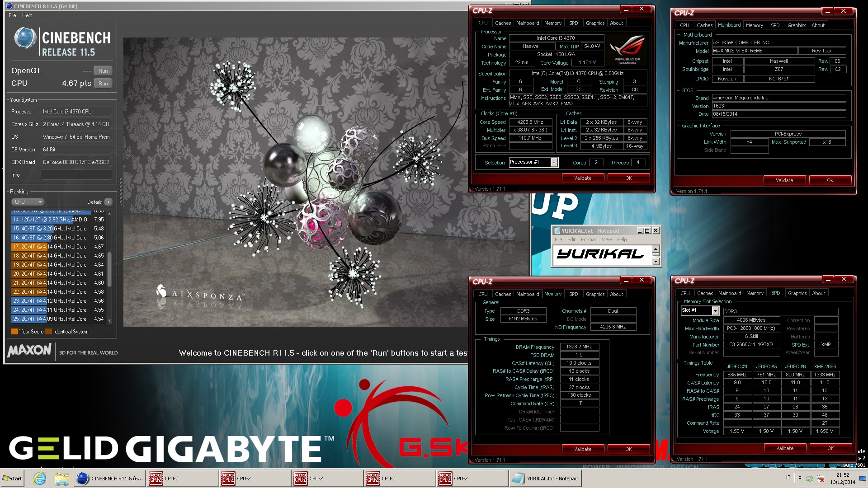Select ranking row 25 with score 4.54

coord(58,319)
